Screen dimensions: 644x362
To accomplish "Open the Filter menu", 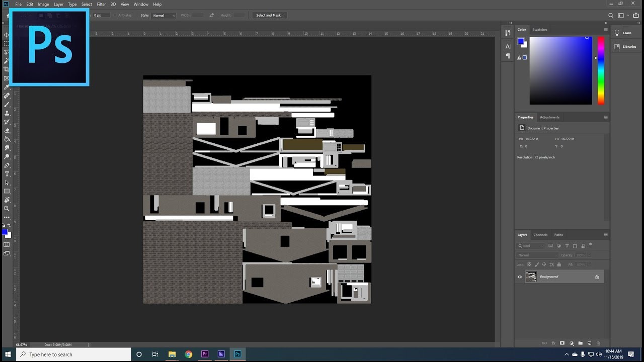I will click(101, 4).
